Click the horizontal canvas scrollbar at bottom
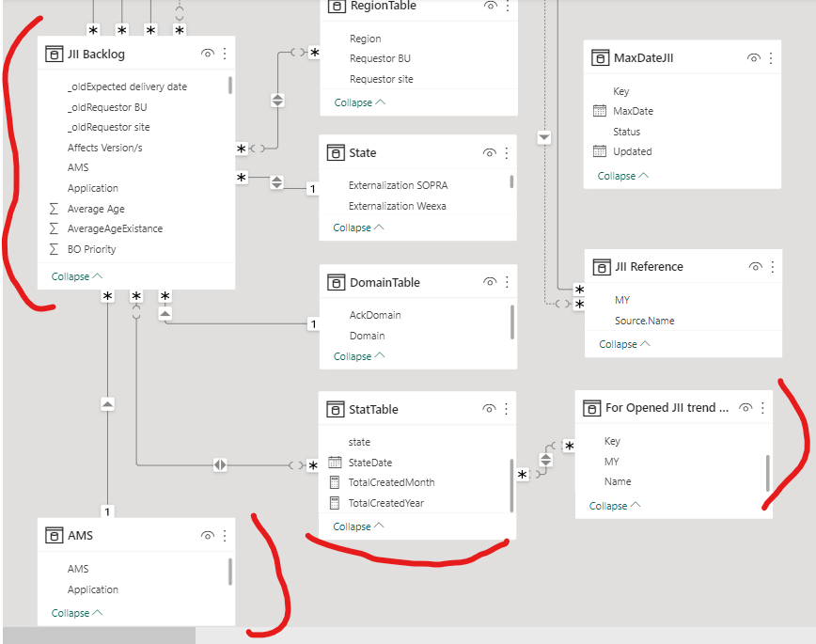816x644 pixels. point(99,636)
